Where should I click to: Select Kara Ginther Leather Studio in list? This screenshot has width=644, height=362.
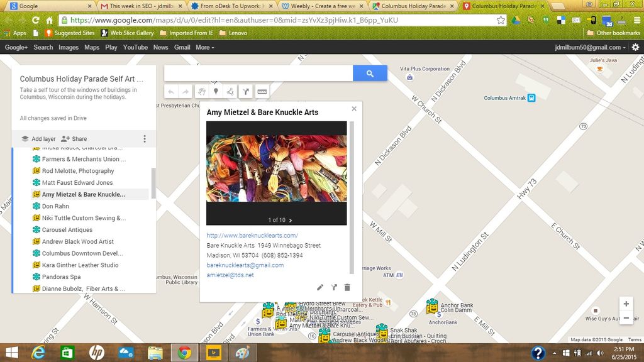pos(80,265)
